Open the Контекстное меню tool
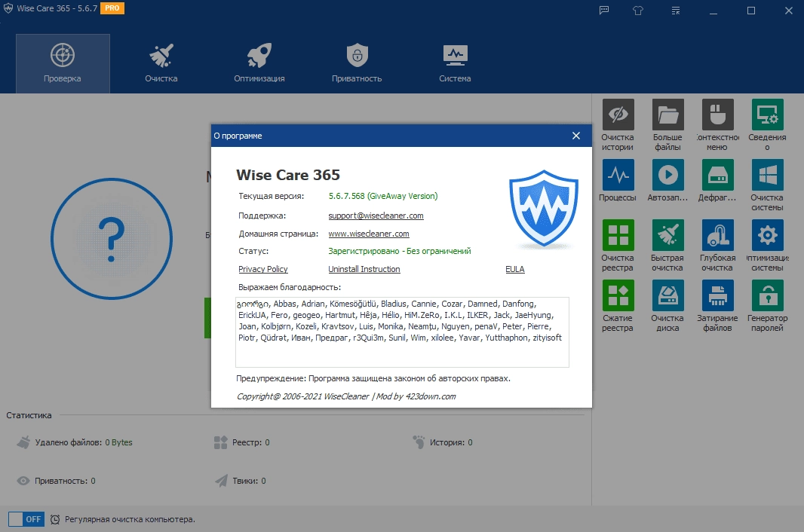804x532 pixels. tap(717, 125)
